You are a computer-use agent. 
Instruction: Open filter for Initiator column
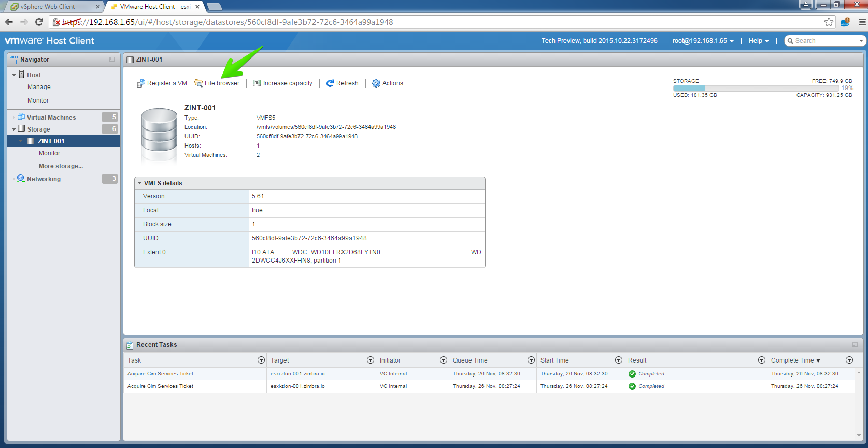coord(444,360)
